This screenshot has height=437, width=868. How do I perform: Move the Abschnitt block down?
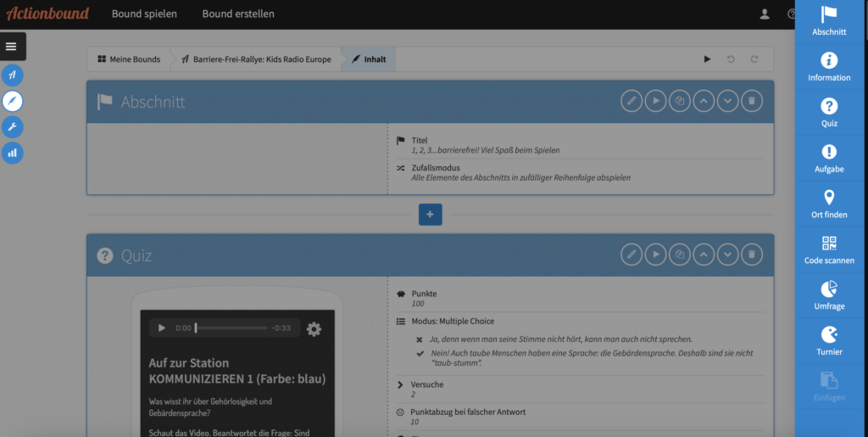(x=727, y=102)
